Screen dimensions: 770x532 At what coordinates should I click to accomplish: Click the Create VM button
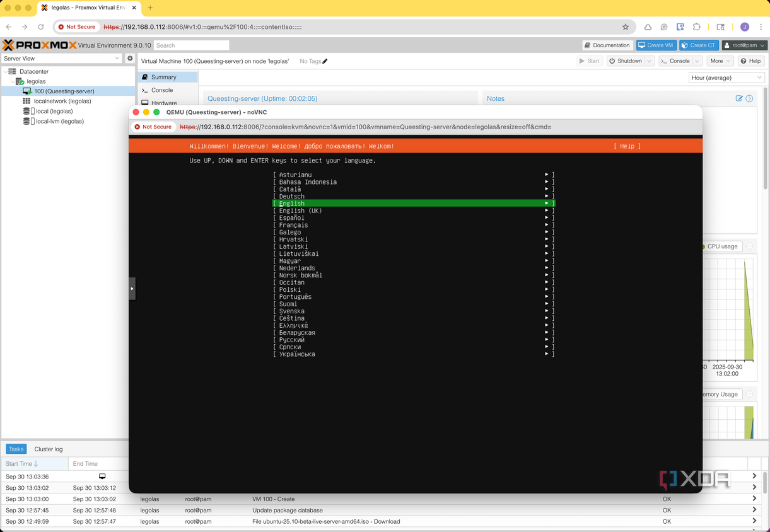656,45
